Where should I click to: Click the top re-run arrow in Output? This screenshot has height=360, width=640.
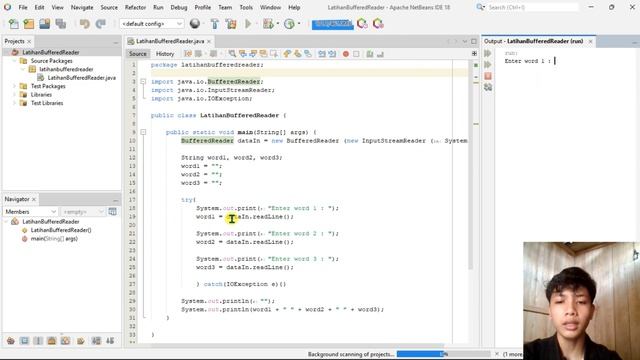pyautogui.click(x=488, y=53)
